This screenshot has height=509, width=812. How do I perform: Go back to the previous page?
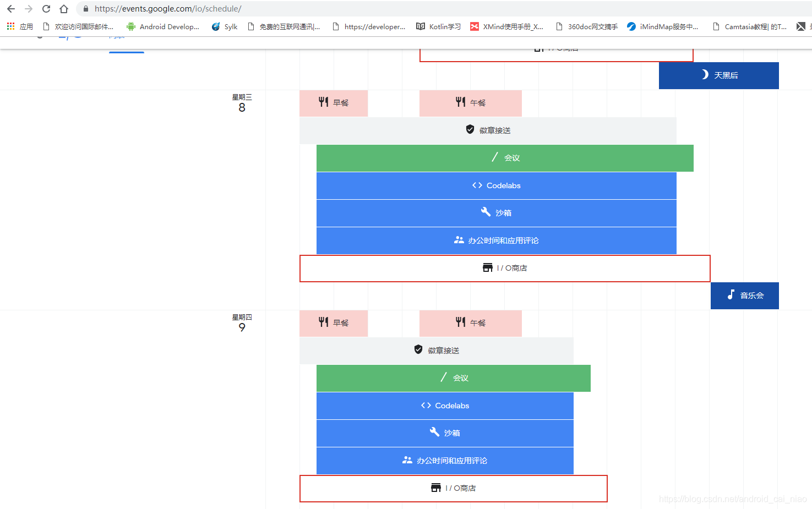click(x=11, y=9)
